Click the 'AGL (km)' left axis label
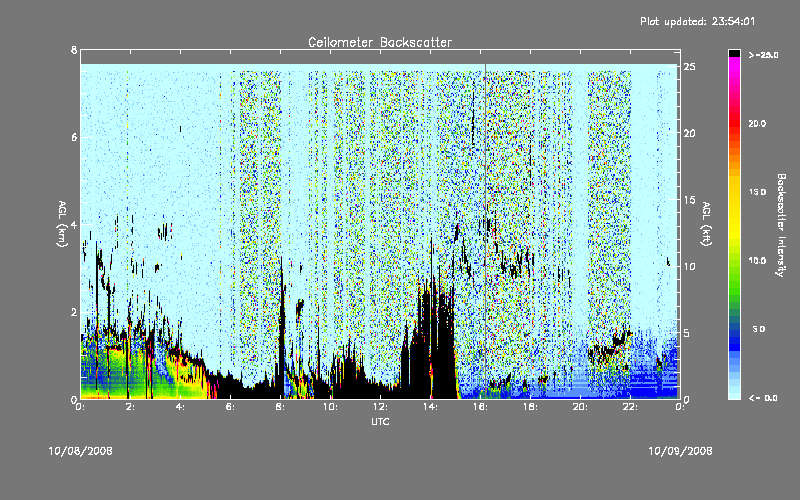The width and height of the screenshot is (800, 500). click(62, 224)
